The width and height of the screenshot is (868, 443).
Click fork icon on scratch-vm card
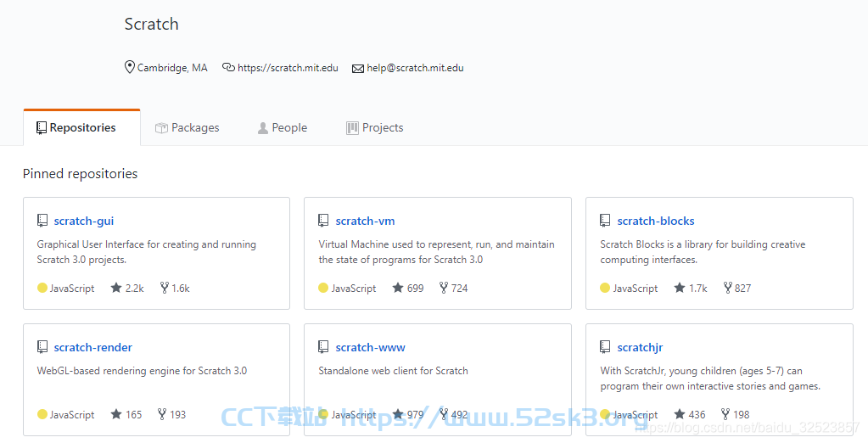click(444, 288)
